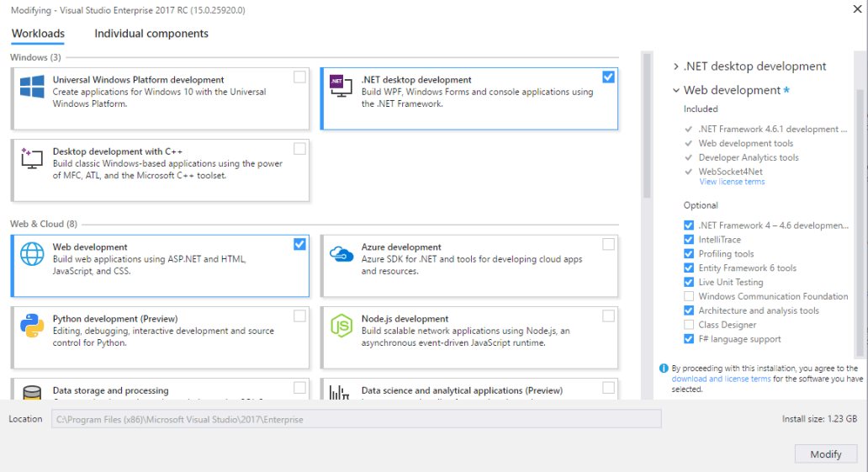Screen dimensions: 868x472
Task: Click the Node.js hexagon icon
Action: [341, 325]
